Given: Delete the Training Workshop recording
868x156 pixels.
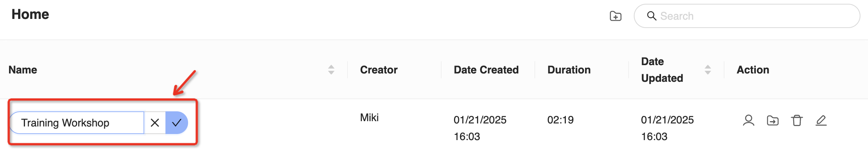Looking at the screenshot, I should coord(797,120).
